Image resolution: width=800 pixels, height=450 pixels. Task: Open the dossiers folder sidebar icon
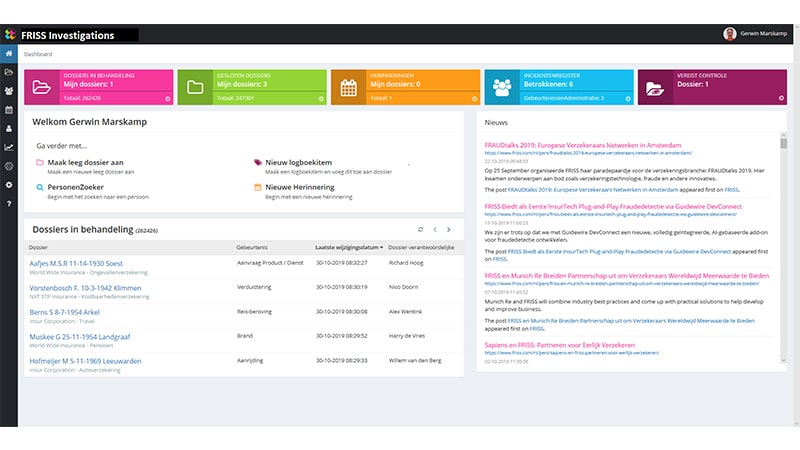[x=9, y=72]
